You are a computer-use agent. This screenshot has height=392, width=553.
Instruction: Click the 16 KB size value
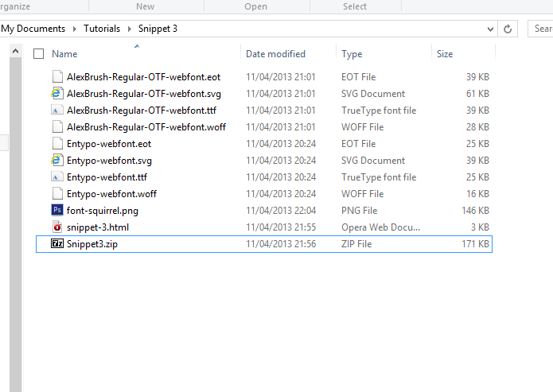[x=477, y=193]
